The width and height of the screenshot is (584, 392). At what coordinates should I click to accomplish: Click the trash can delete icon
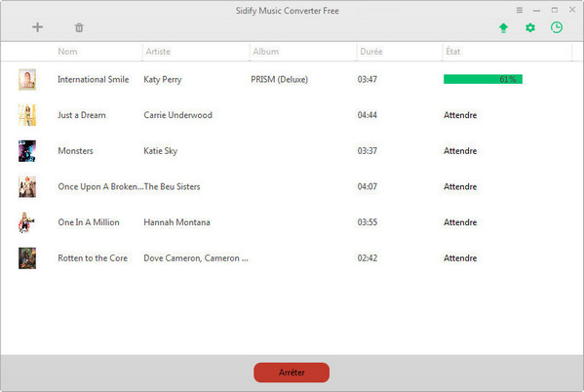pyautogui.click(x=79, y=27)
